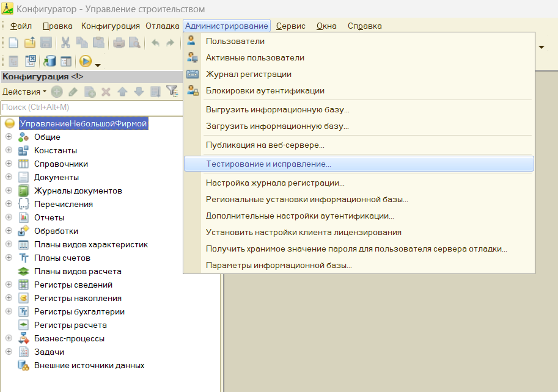The width and height of the screenshot is (558, 392).
Task: Click the copy-add object icon in configuration panel
Action: (x=90, y=92)
